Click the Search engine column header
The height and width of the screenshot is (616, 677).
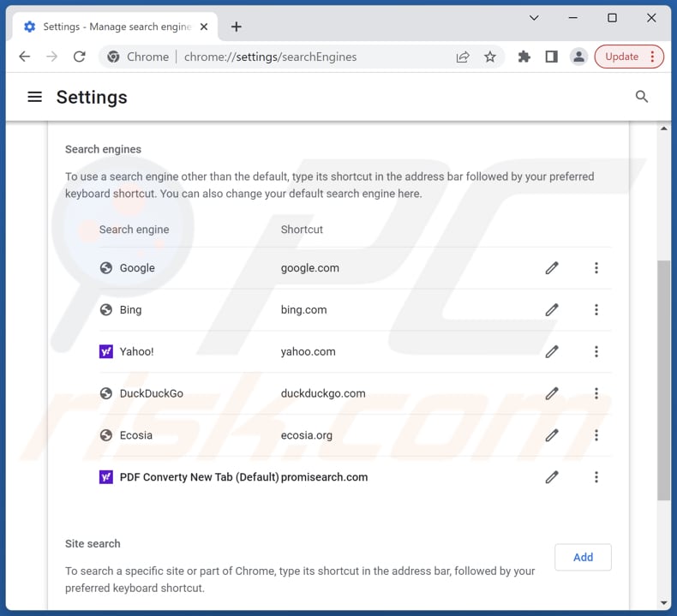pyautogui.click(x=135, y=230)
